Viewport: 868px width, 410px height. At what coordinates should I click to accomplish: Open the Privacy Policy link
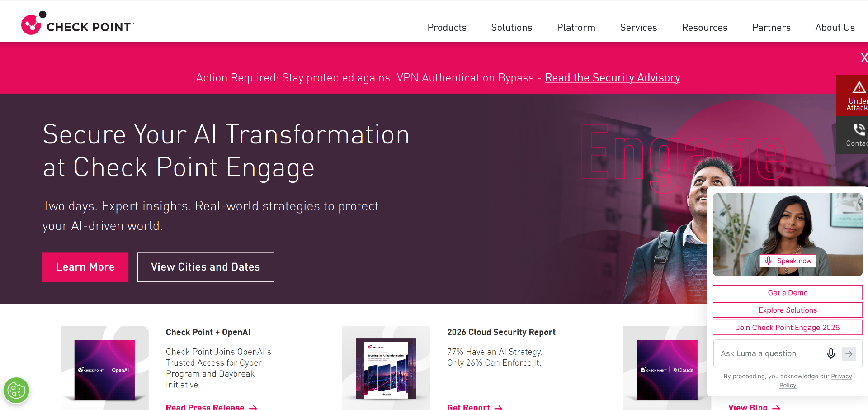[x=815, y=381]
